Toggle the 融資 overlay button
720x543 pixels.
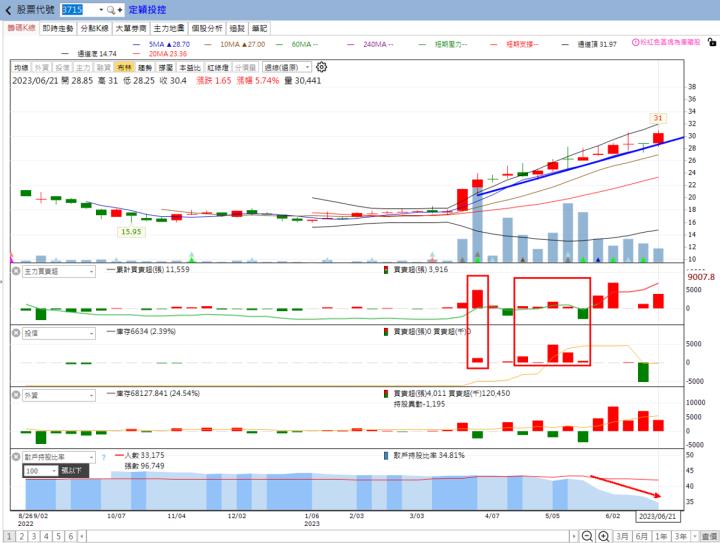tap(103, 67)
